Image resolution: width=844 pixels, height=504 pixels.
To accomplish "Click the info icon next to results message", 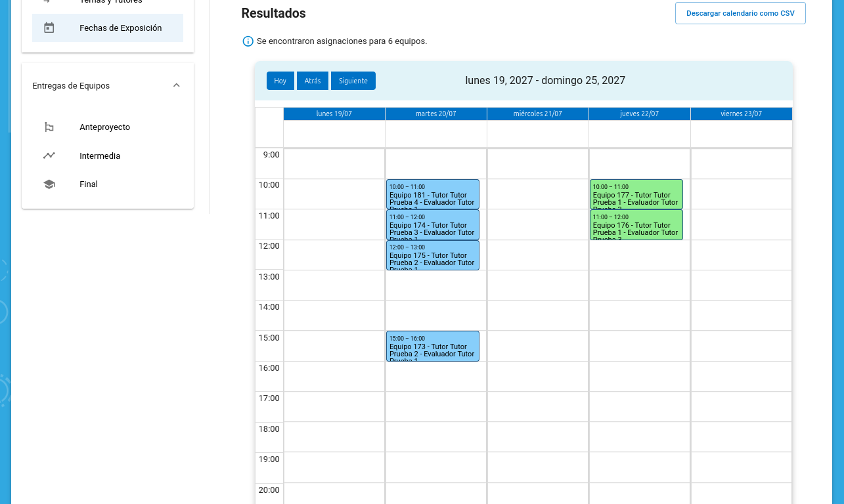I will tap(248, 41).
